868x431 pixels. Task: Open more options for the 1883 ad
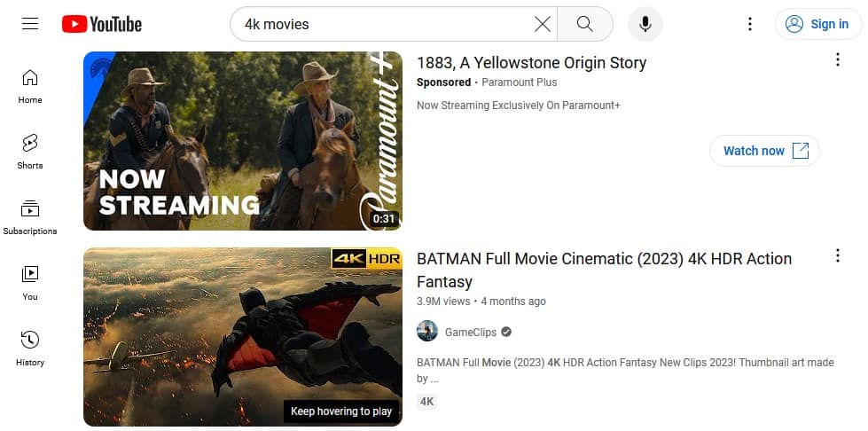point(837,60)
